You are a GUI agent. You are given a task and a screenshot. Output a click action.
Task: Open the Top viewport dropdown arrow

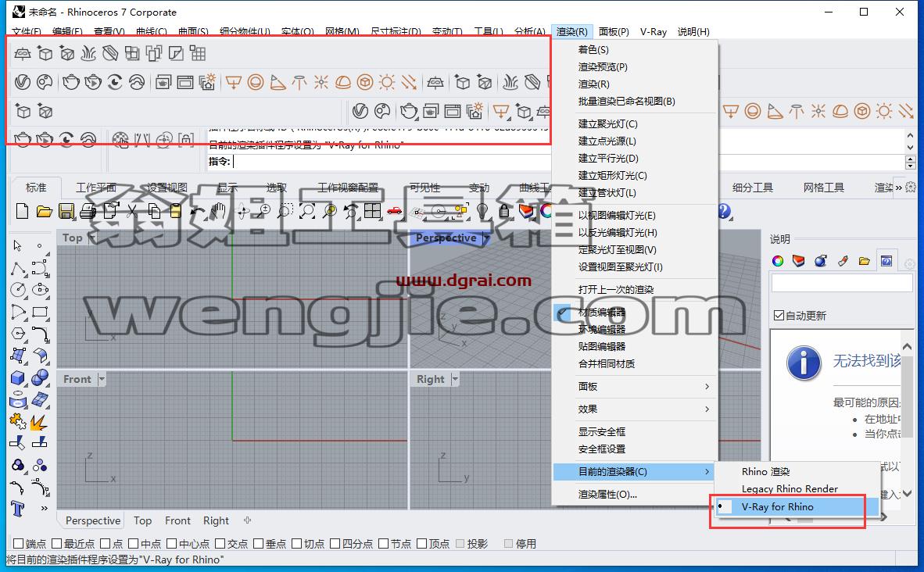(92, 238)
